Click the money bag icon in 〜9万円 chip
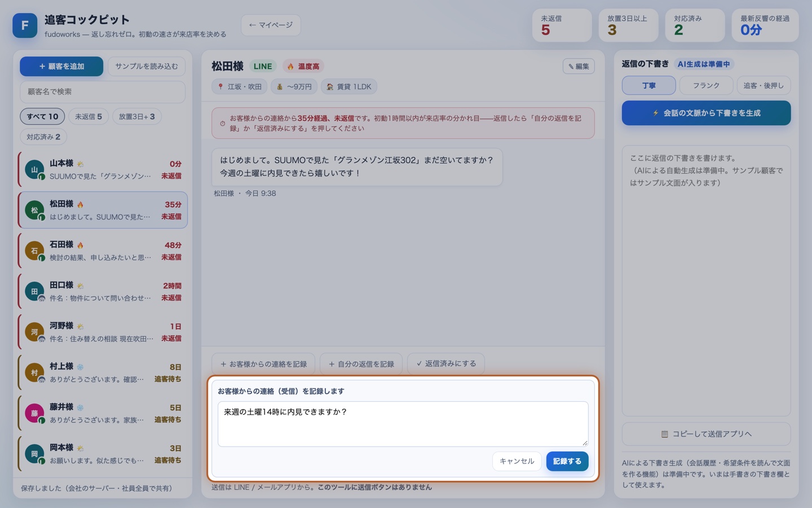Viewport: 812px width, 508px height. click(x=280, y=87)
